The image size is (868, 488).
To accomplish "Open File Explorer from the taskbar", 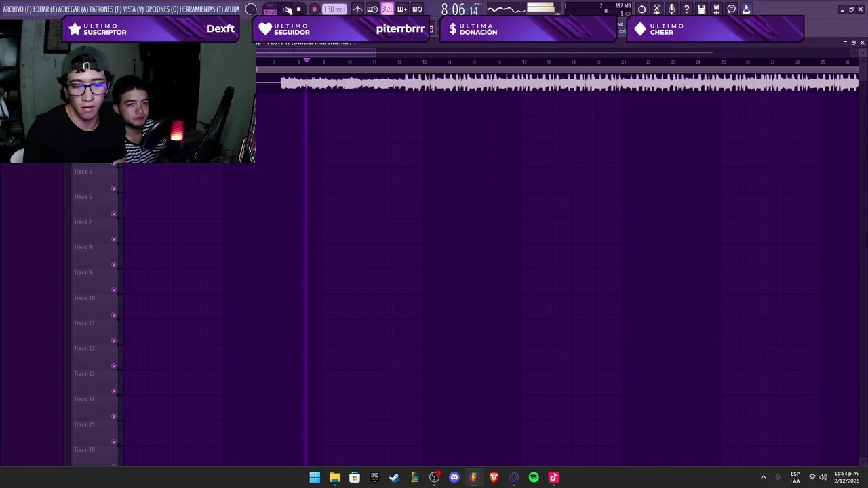I will click(334, 477).
